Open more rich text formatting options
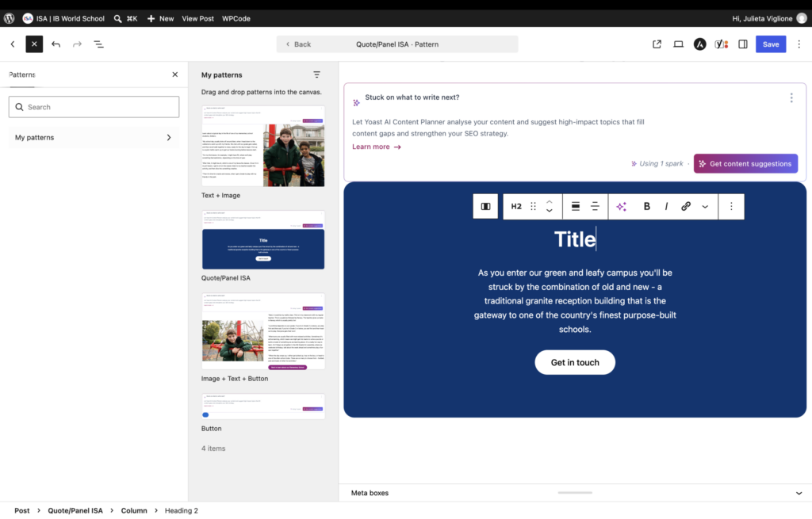The width and height of the screenshot is (812, 519). [x=705, y=207]
